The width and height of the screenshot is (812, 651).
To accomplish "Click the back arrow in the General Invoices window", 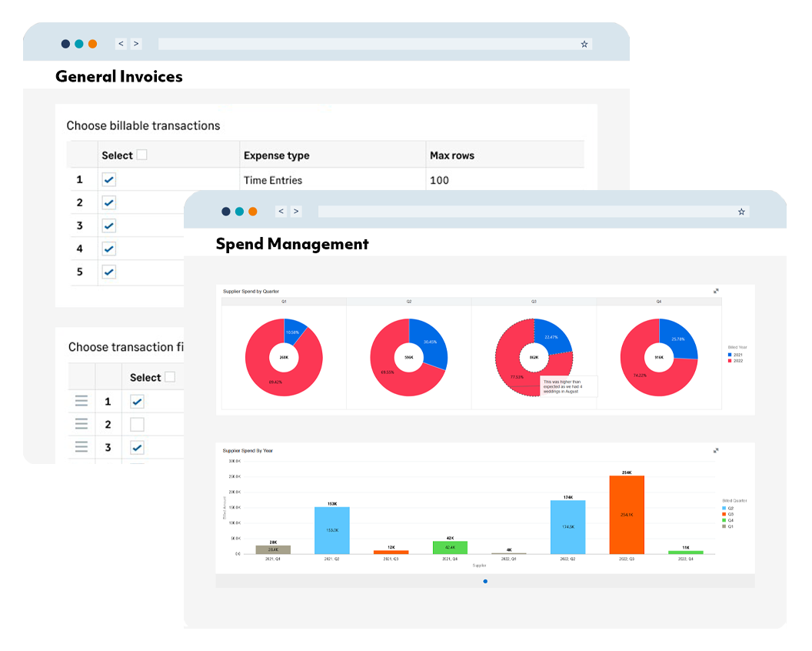I will point(121,44).
